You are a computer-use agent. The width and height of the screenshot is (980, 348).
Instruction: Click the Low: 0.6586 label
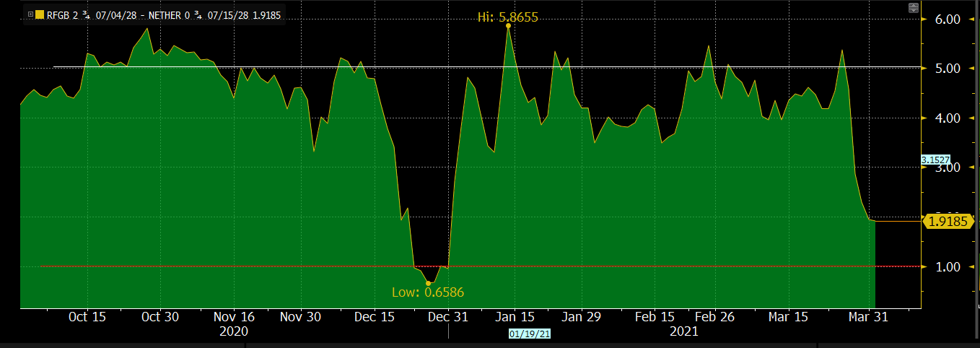(427, 292)
